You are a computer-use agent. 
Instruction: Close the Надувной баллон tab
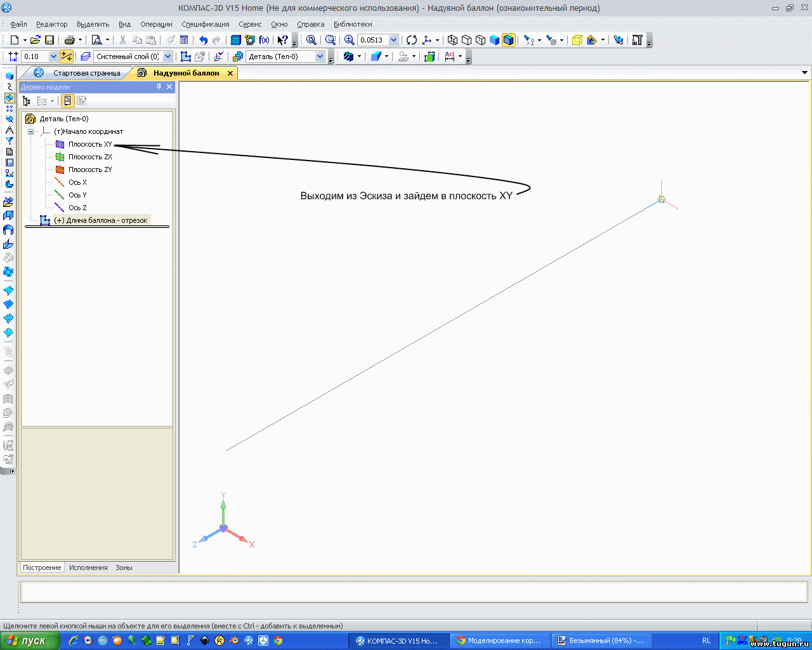230,73
